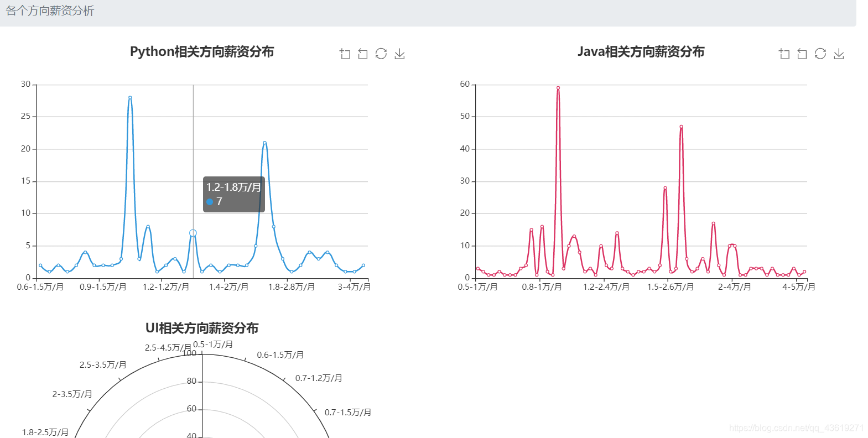Screen dimensions: 868x438
Task: Click the Java chart area zoom icon
Action: [x=784, y=54]
